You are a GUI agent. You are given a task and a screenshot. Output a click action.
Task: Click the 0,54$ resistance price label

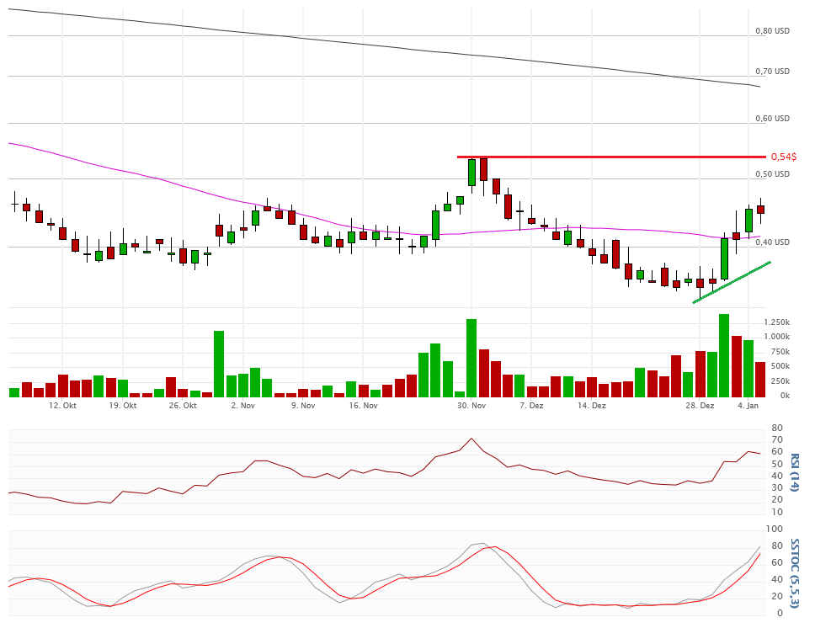[782, 157]
